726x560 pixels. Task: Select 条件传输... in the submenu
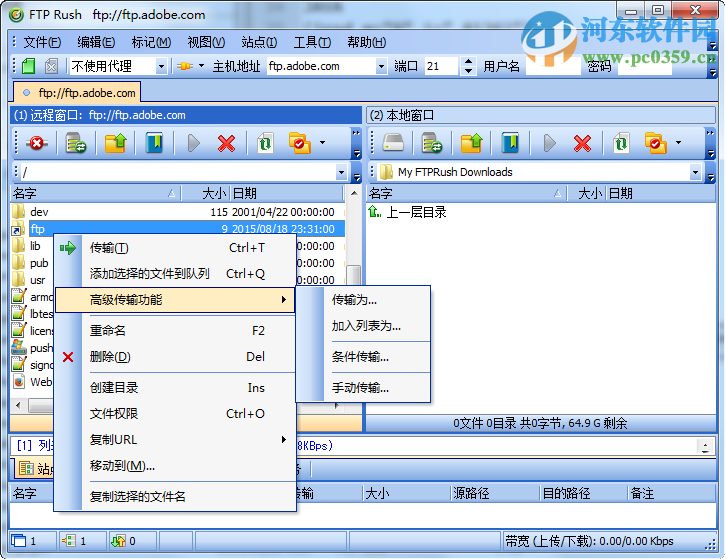coord(363,357)
